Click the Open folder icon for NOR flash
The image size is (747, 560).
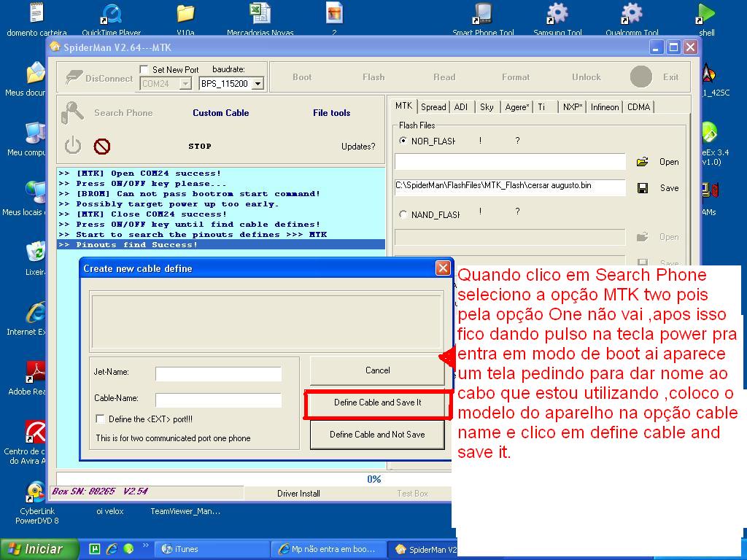642,162
